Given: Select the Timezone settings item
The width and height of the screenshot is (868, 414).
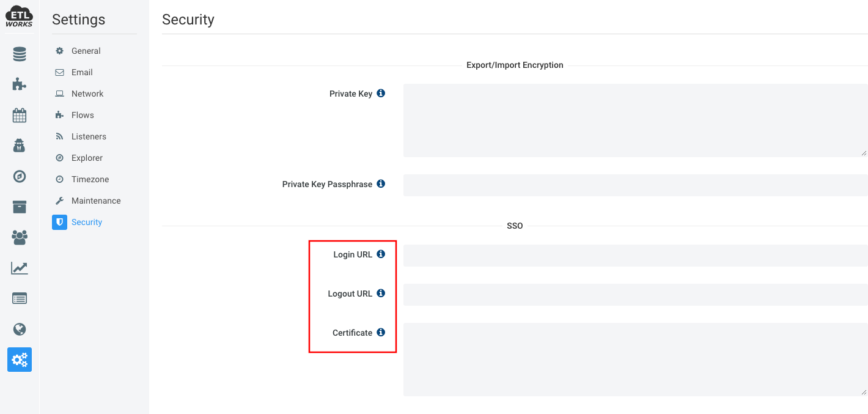Looking at the screenshot, I should point(90,179).
